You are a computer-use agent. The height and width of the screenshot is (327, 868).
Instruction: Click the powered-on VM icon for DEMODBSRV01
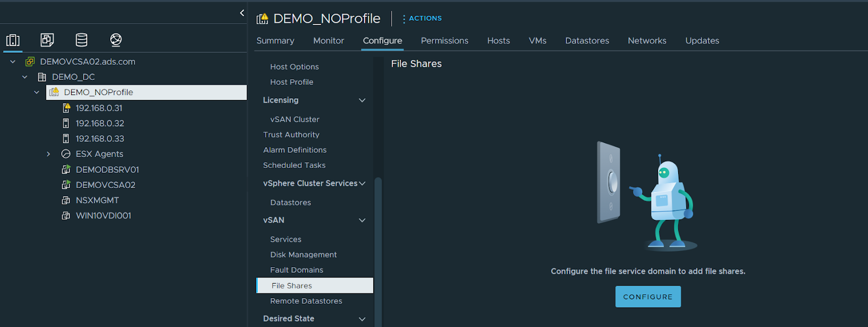66,169
